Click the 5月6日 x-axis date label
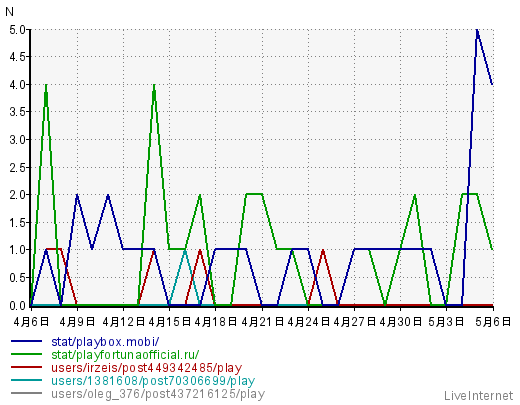 click(493, 322)
